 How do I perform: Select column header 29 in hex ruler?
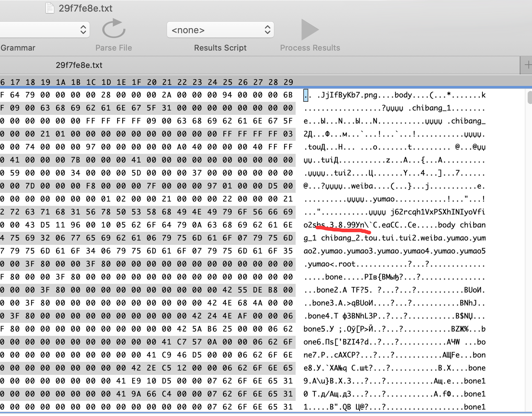click(x=288, y=82)
